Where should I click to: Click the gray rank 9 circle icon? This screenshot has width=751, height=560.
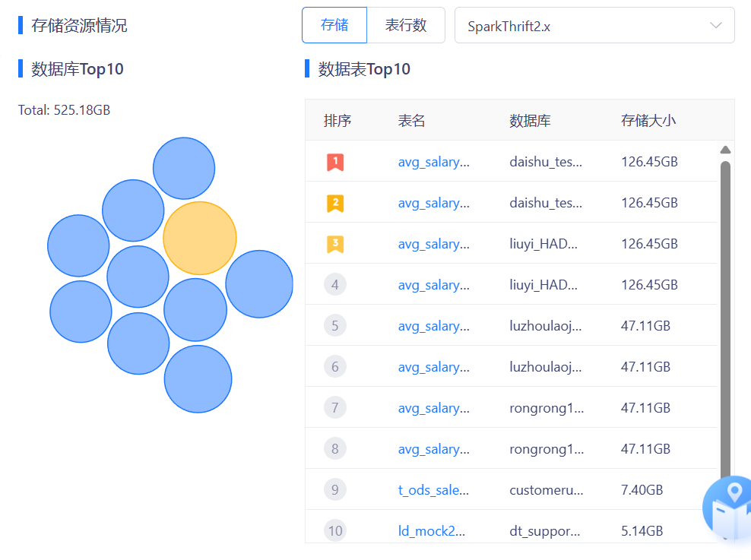pyautogui.click(x=335, y=490)
